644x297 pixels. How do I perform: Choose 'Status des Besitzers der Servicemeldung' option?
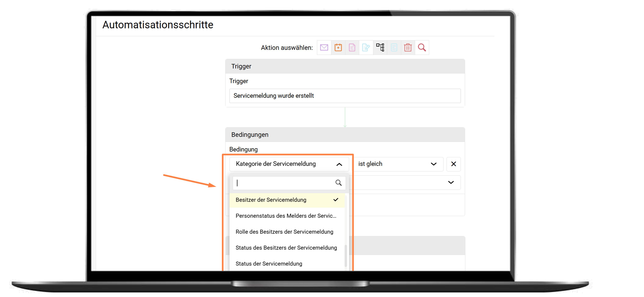pos(287,248)
